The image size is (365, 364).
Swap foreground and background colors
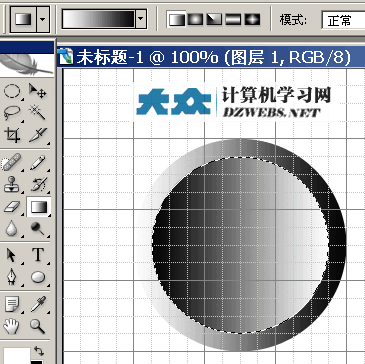[39, 351]
